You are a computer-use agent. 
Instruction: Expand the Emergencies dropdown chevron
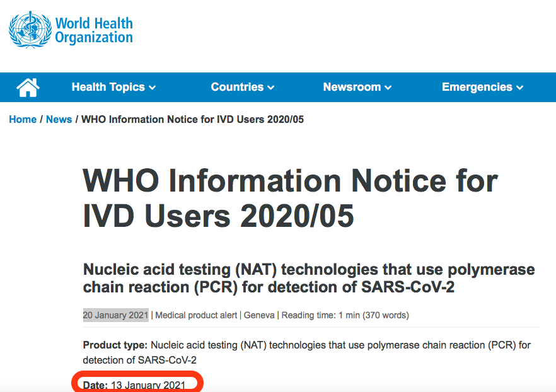pos(519,88)
